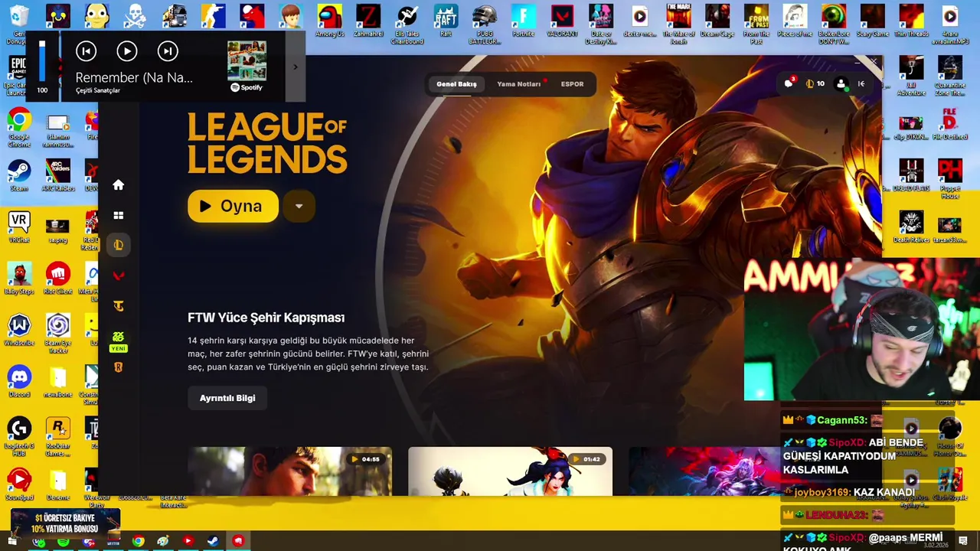Switch to the Yama Notları tab
980x551 pixels.
pyautogui.click(x=519, y=84)
